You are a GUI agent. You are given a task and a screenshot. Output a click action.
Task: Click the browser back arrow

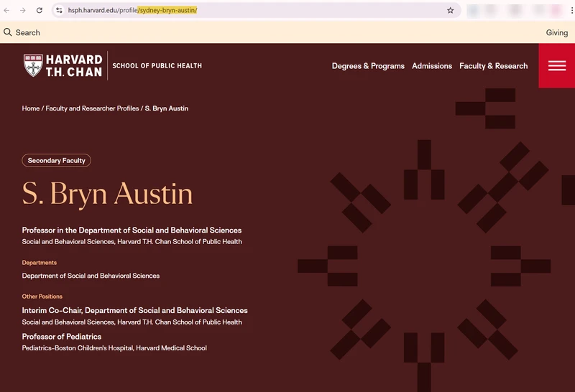(x=6, y=10)
